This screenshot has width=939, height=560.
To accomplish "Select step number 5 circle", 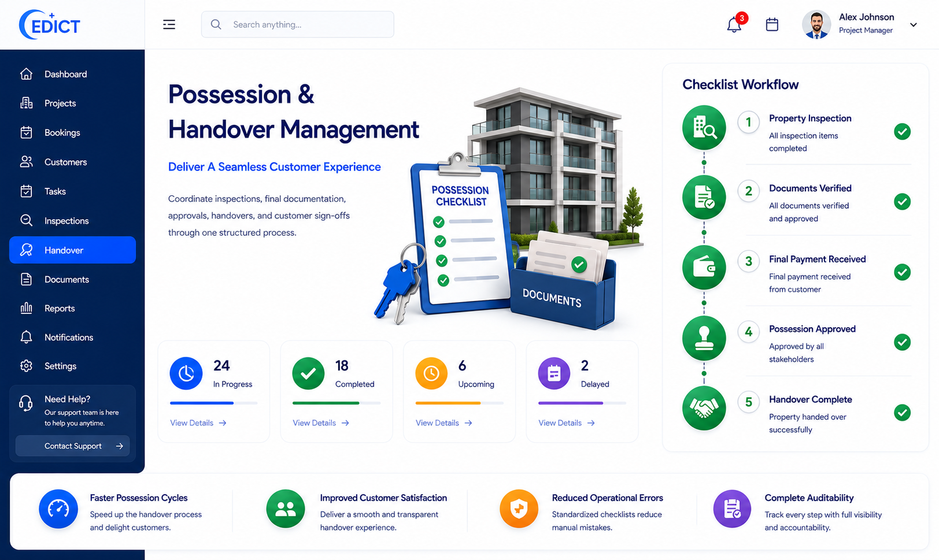I will point(748,402).
